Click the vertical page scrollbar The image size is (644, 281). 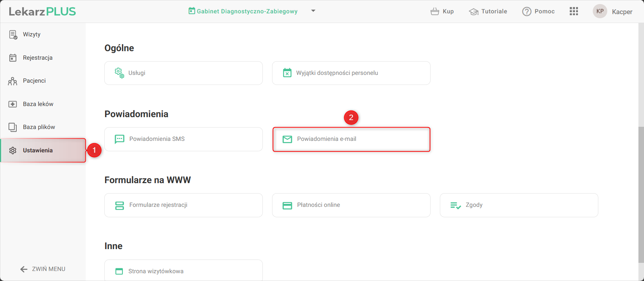[x=641, y=194]
